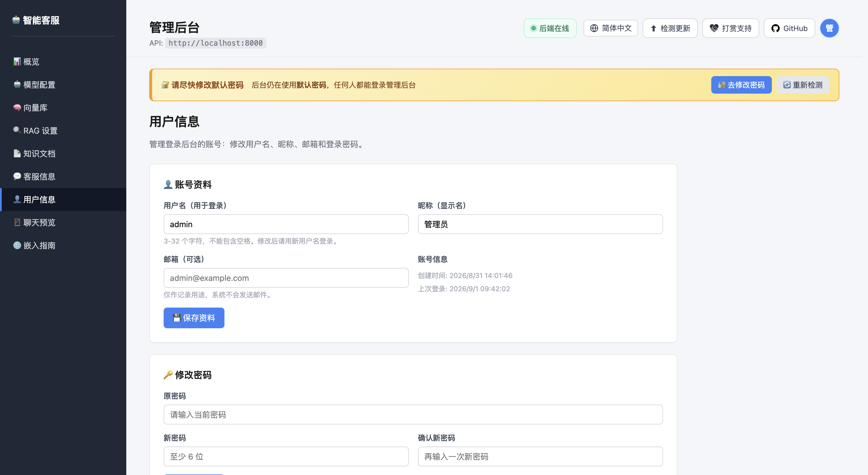Click 上次登录: 2026/9/1 09:42:02 text

coord(464,289)
